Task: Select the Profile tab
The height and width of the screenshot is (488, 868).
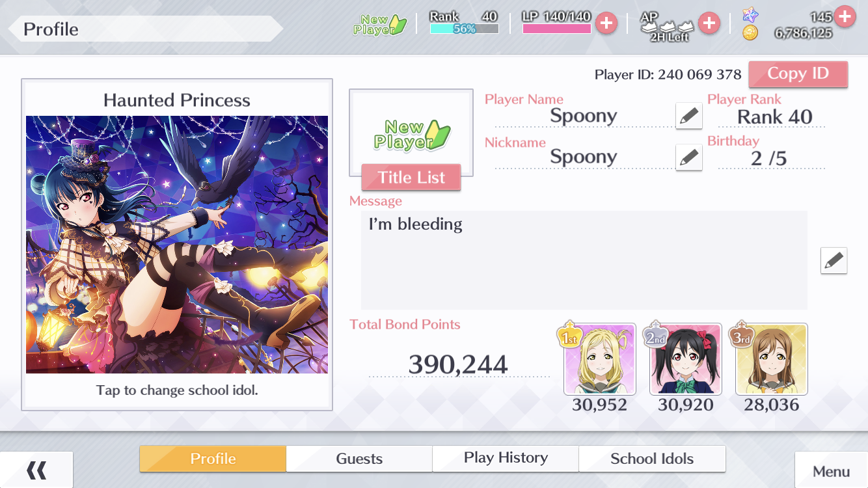Action: [213, 459]
